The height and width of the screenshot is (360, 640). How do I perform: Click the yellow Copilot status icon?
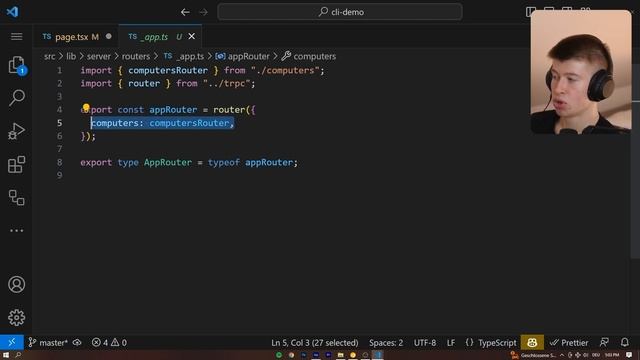pos(532,342)
